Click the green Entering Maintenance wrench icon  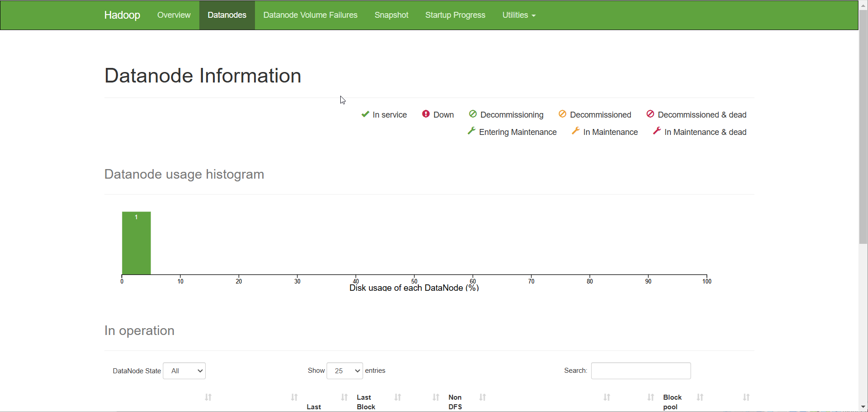(472, 131)
